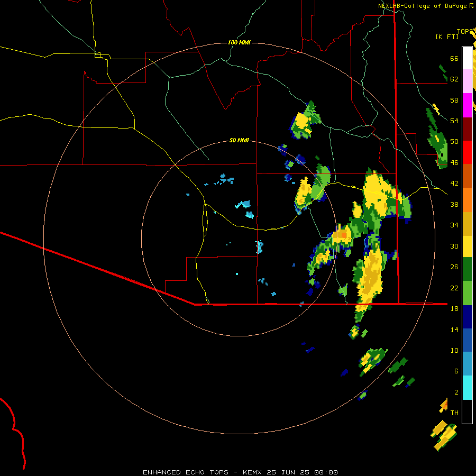The width and height of the screenshot is (476, 476).
Task: Click the TH threshold legend label
Action: [454, 413]
